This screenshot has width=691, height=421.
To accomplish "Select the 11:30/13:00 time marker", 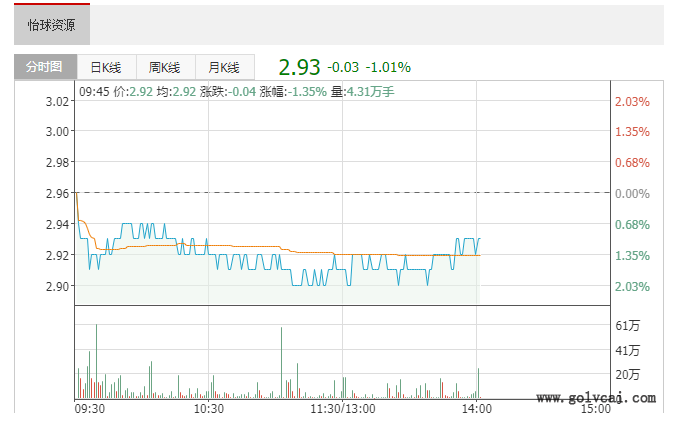I will click(x=343, y=409).
